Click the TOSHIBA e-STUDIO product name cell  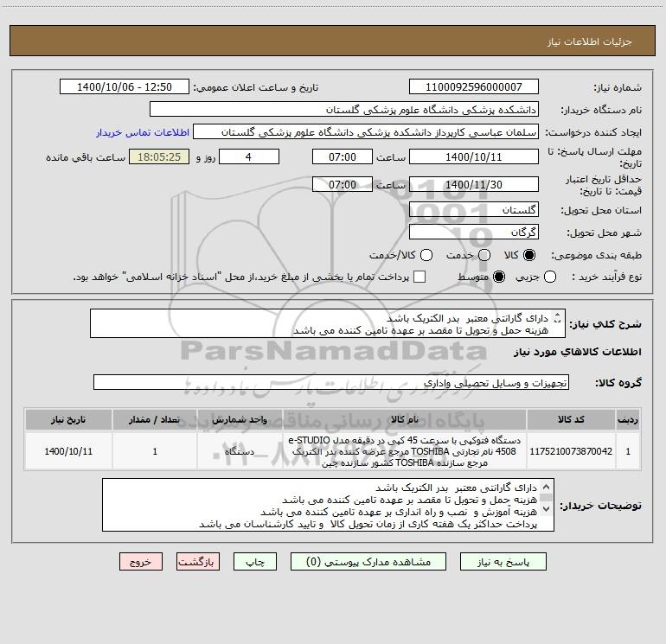[405, 451]
